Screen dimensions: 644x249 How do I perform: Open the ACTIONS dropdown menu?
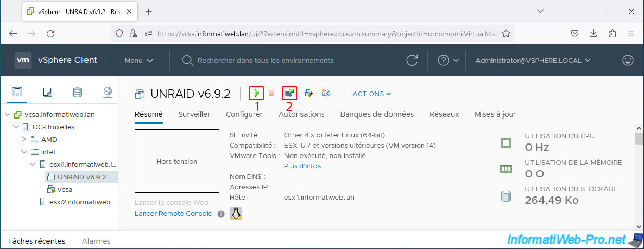pyautogui.click(x=372, y=94)
